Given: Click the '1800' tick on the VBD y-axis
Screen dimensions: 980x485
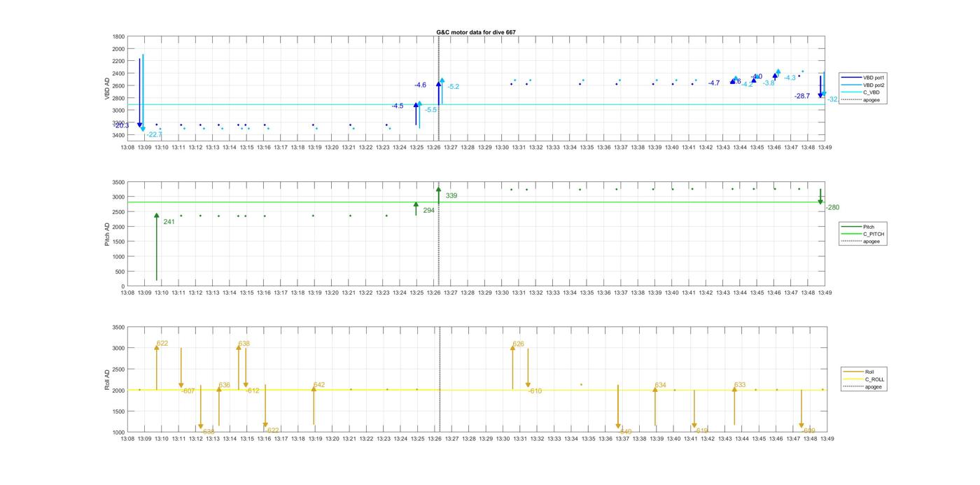Looking at the screenshot, I should point(119,36).
